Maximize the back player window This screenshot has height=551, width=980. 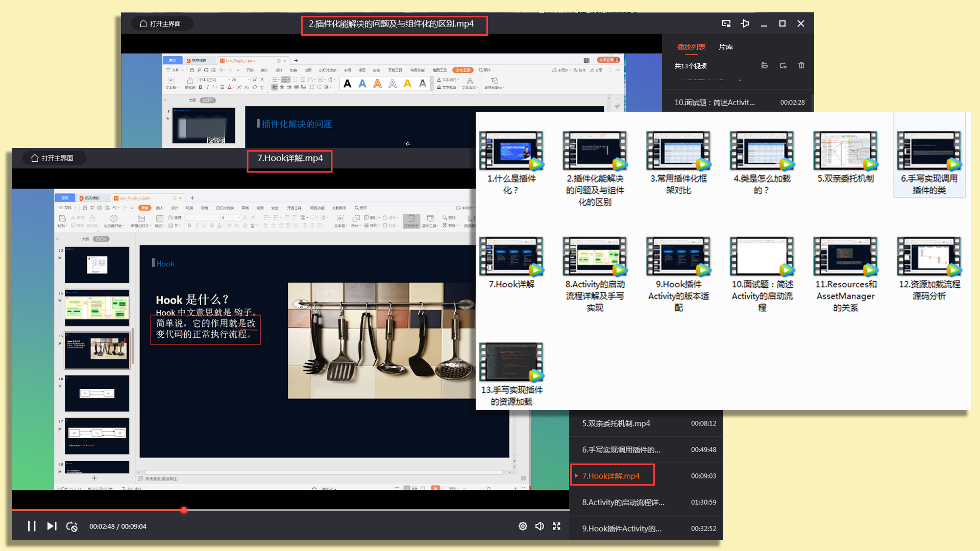[x=782, y=23]
